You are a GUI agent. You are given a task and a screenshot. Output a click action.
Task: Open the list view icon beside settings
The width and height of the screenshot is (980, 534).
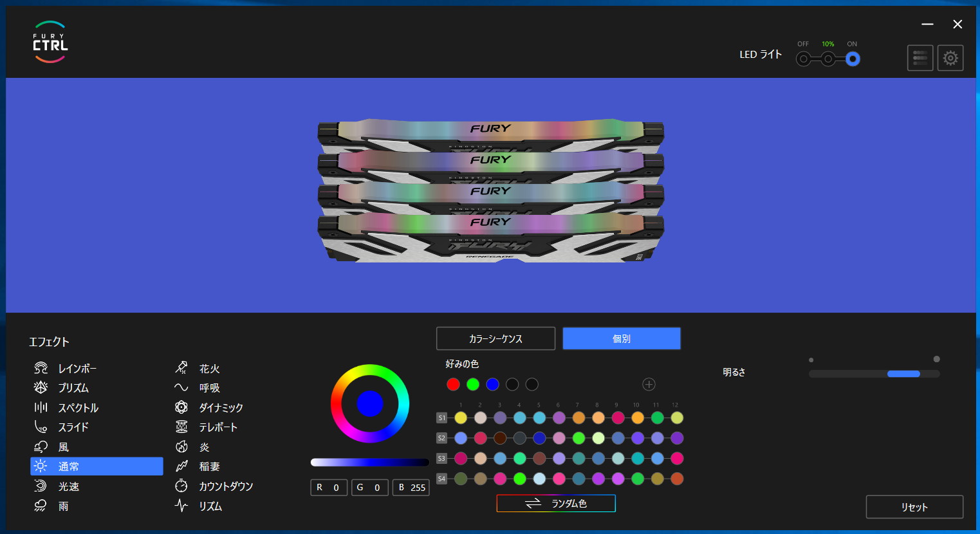click(x=920, y=58)
